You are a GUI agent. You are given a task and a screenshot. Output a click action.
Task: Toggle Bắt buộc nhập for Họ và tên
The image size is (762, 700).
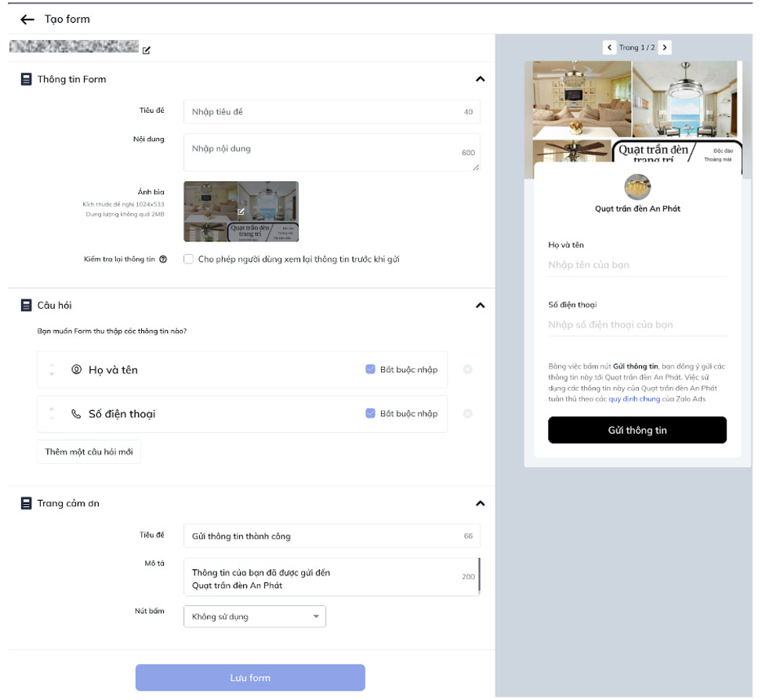coord(370,370)
